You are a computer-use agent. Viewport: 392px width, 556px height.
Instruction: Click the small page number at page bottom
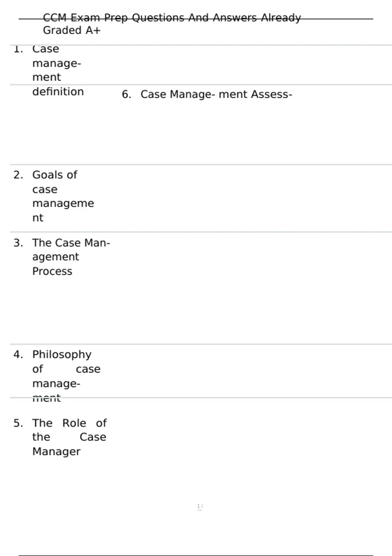(x=200, y=507)
